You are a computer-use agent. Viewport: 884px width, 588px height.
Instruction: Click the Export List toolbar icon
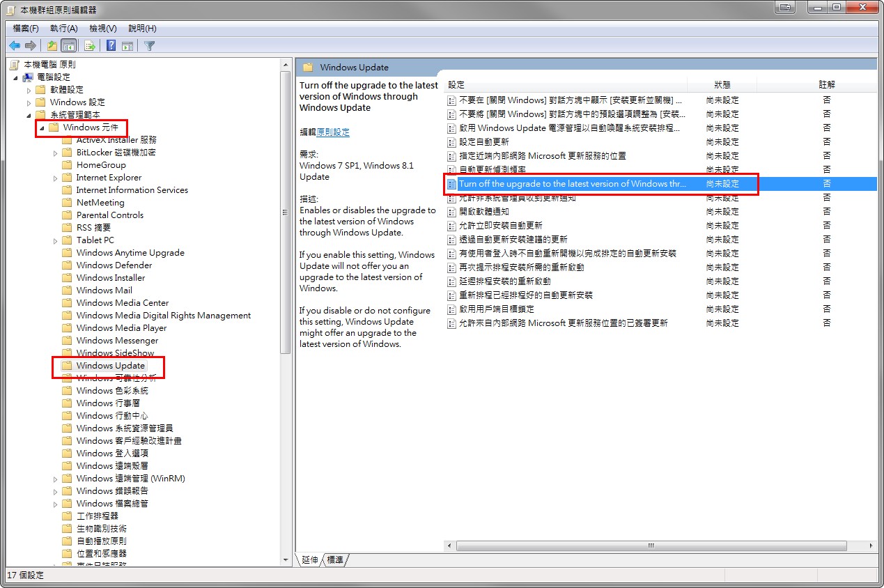(x=89, y=46)
